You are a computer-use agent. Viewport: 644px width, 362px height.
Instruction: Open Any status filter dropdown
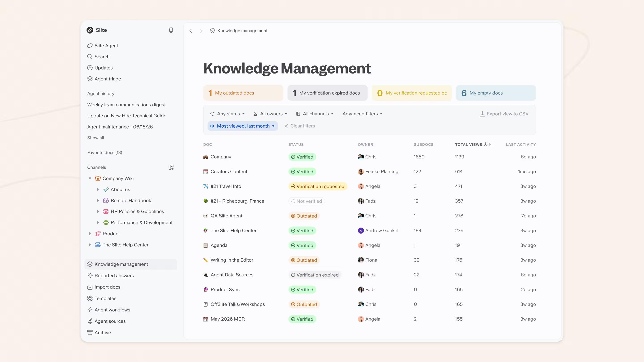227,114
